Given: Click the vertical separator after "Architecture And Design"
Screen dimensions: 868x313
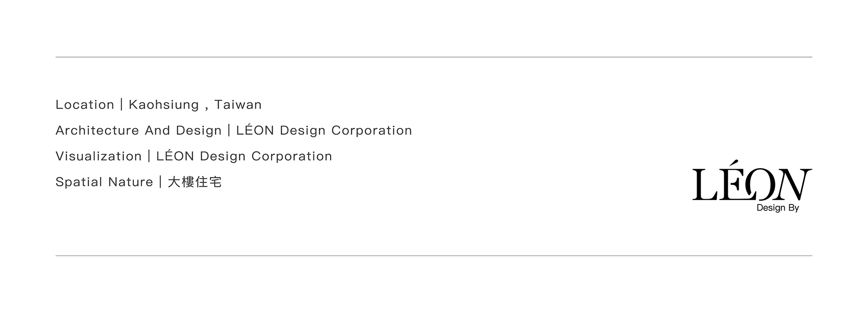Looking at the screenshot, I should point(229,131).
